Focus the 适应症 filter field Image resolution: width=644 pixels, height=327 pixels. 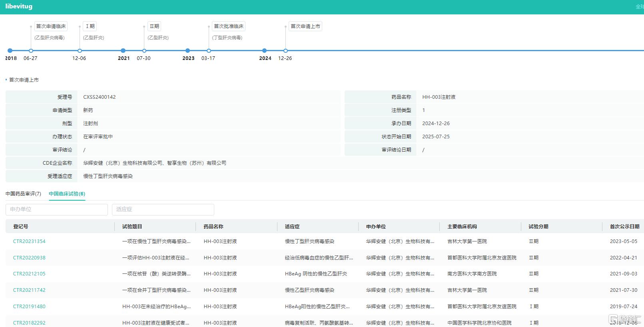[163, 209]
